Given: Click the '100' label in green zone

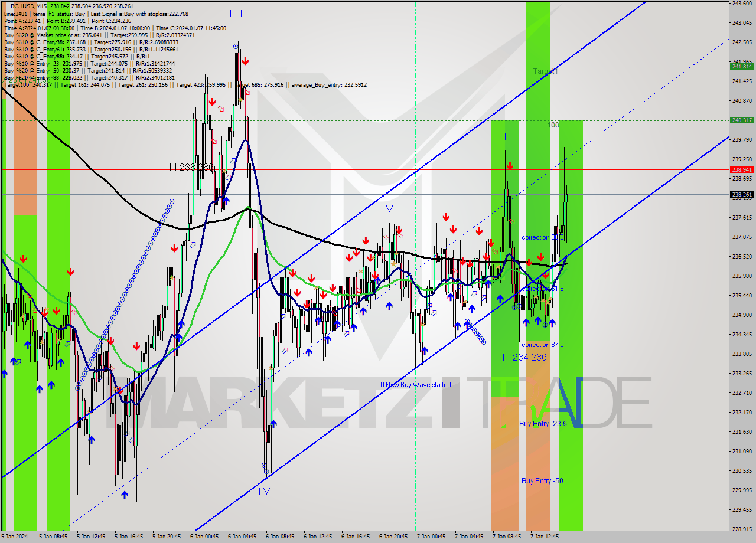Looking at the screenshot, I should tap(553, 125).
